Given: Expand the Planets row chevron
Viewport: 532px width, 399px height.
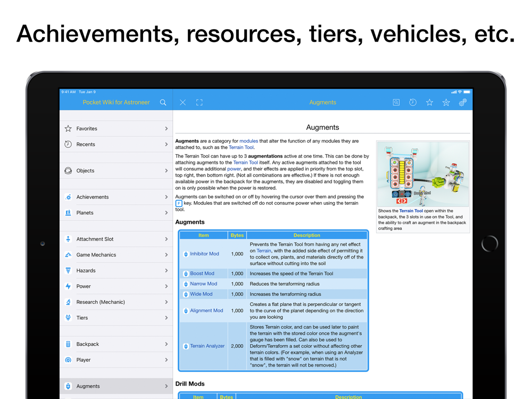Looking at the screenshot, I should coord(166,213).
